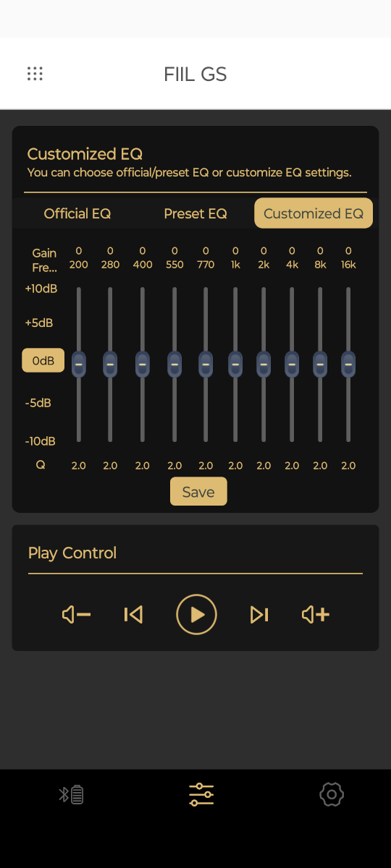The height and width of the screenshot is (868, 391).
Task: Save the customized EQ settings
Action: coord(198,492)
